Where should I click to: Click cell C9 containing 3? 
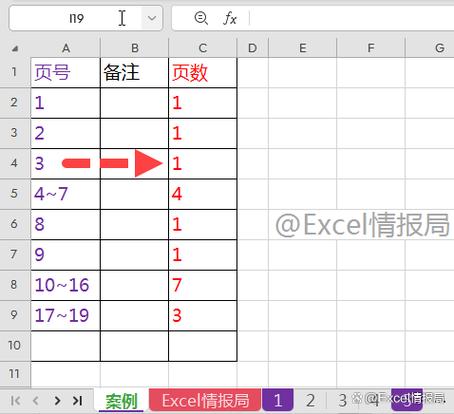coord(203,316)
